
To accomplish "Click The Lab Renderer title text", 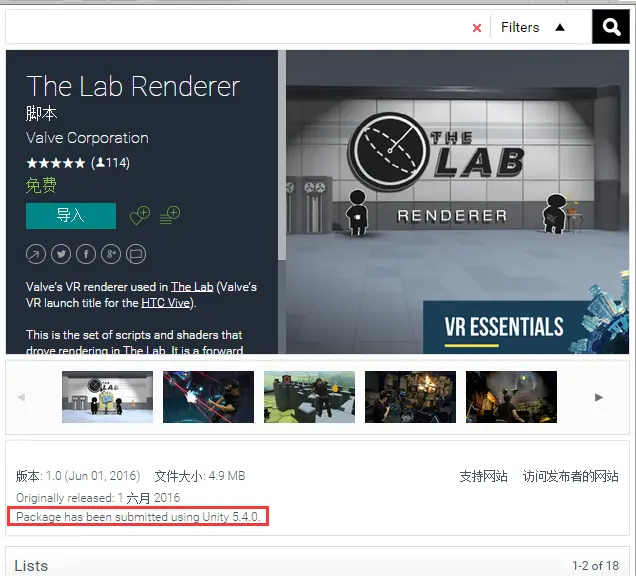I will tap(133, 86).
